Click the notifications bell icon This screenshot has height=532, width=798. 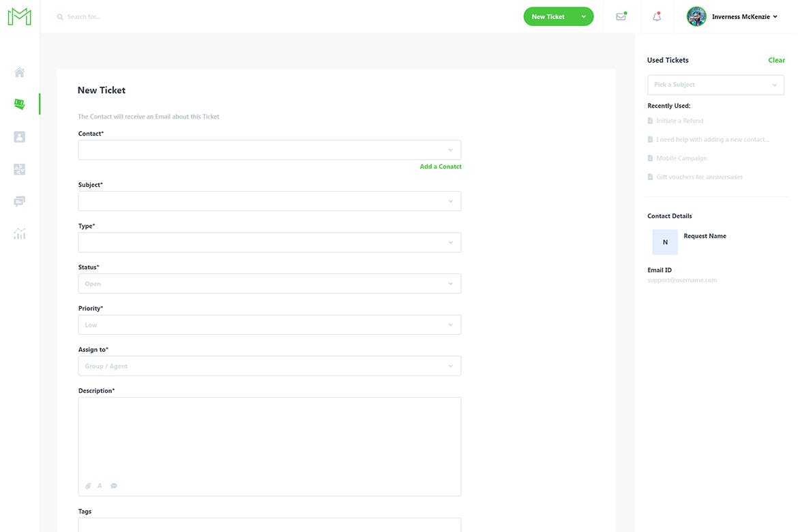(x=657, y=17)
